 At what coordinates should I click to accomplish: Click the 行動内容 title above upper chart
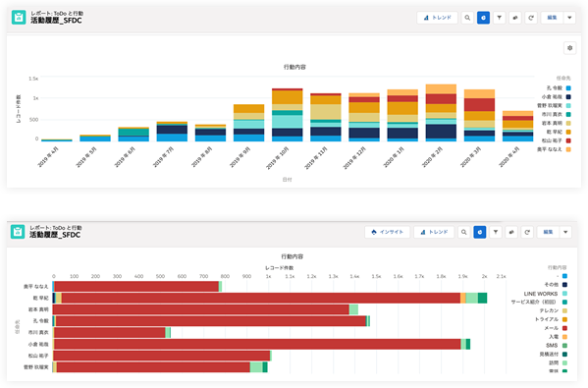[x=294, y=67]
